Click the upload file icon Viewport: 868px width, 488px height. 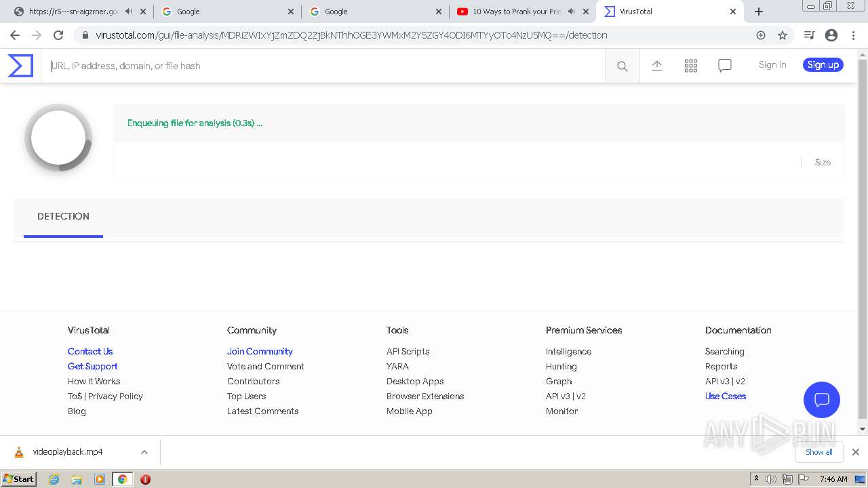tap(657, 65)
